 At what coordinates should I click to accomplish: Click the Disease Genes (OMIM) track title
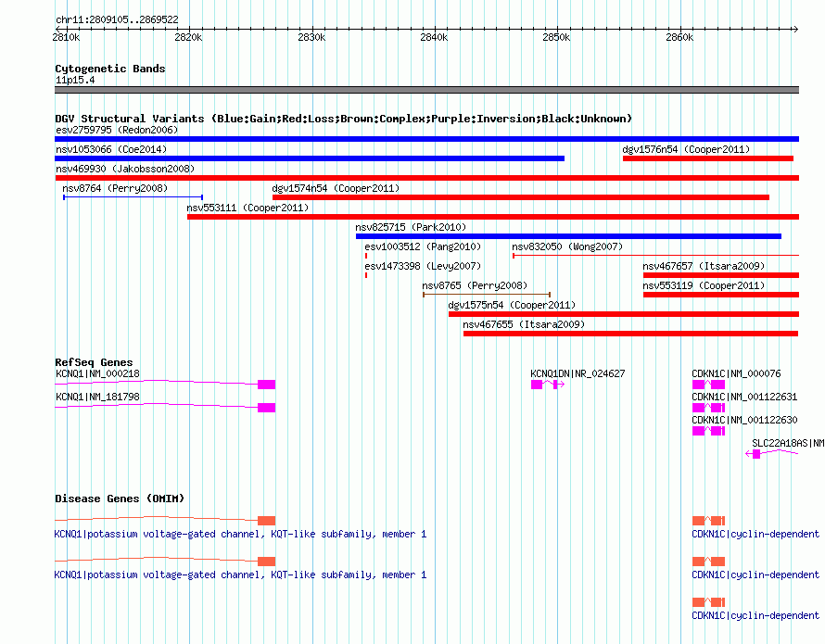[120, 499]
